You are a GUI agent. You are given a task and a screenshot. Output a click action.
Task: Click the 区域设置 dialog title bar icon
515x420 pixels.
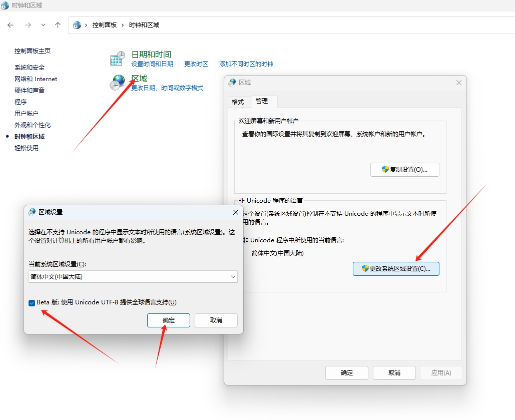tap(32, 212)
